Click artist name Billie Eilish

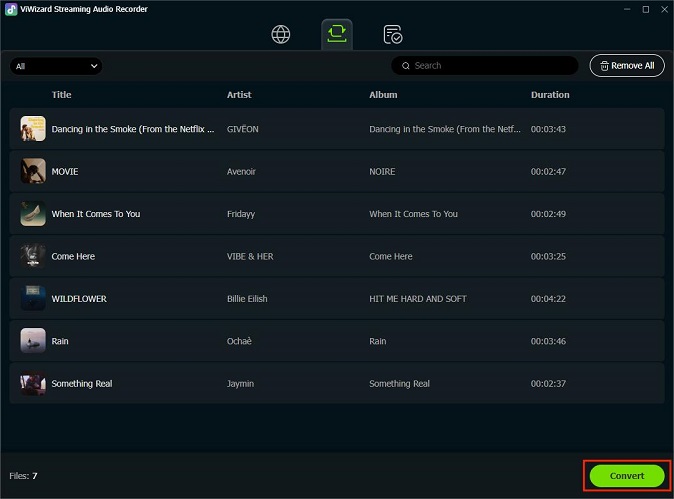(247, 299)
